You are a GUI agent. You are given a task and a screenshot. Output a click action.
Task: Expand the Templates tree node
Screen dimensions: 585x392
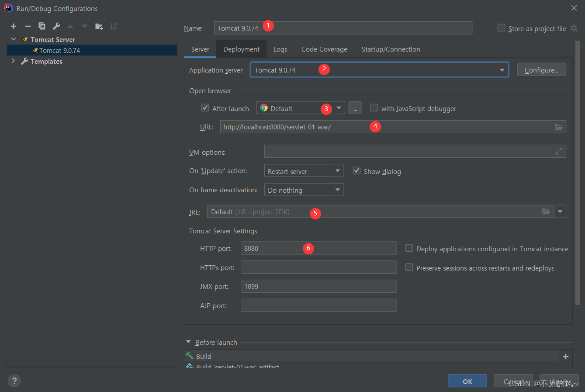click(13, 61)
